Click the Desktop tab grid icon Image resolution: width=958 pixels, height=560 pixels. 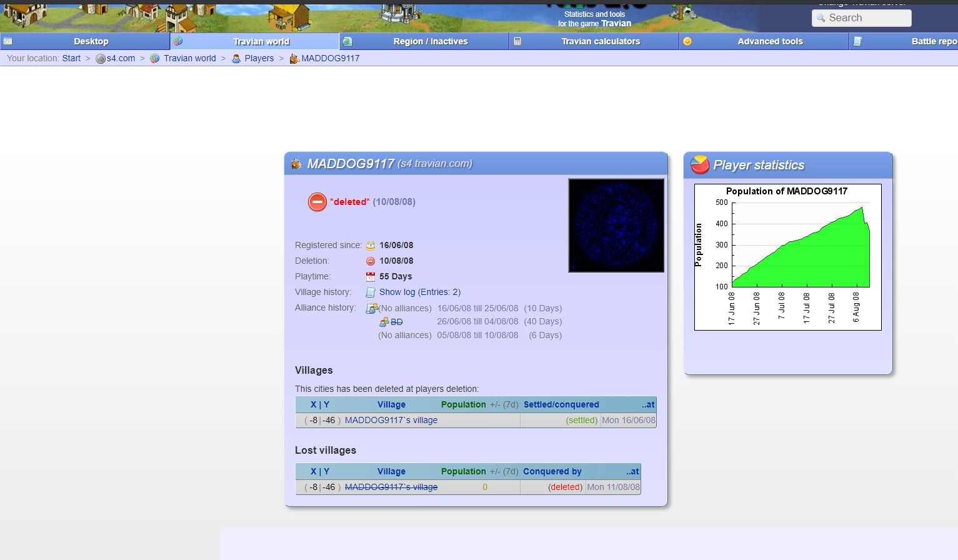point(8,41)
